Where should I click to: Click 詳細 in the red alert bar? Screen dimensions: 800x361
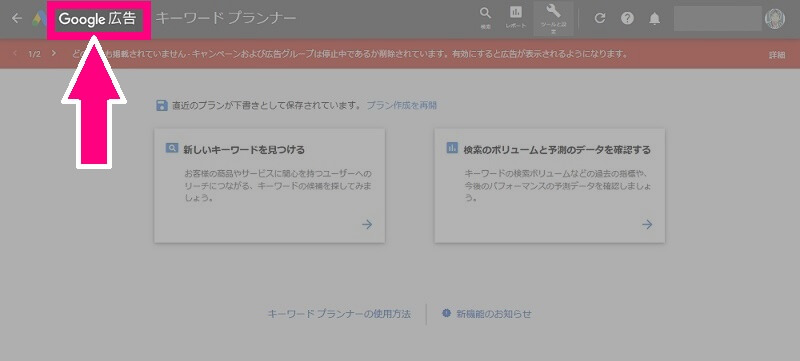tap(777, 55)
